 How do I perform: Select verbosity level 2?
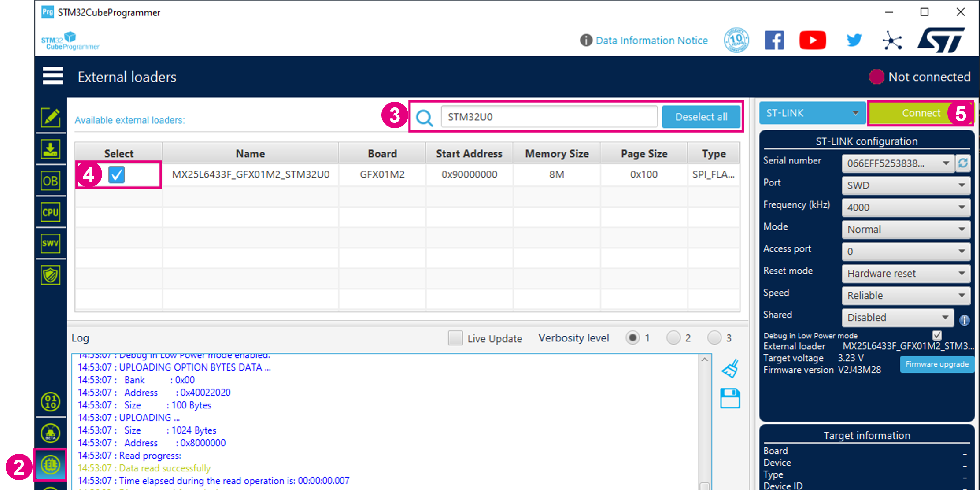[x=673, y=338]
